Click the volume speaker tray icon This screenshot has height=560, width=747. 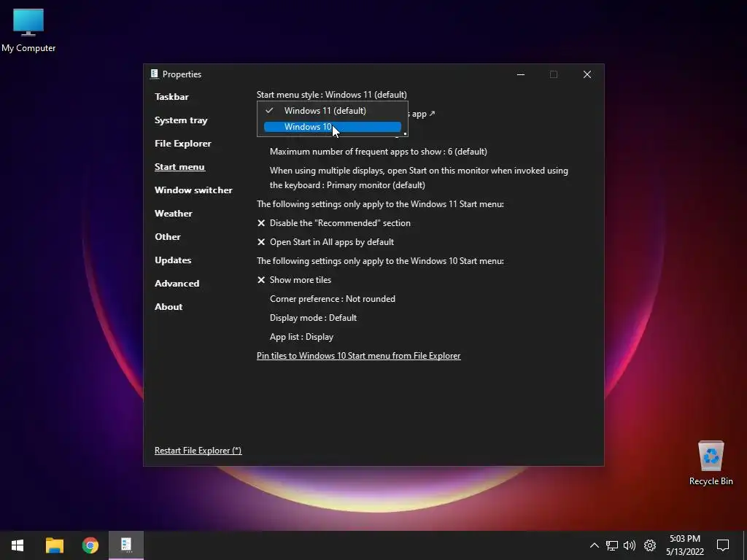pyautogui.click(x=630, y=545)
